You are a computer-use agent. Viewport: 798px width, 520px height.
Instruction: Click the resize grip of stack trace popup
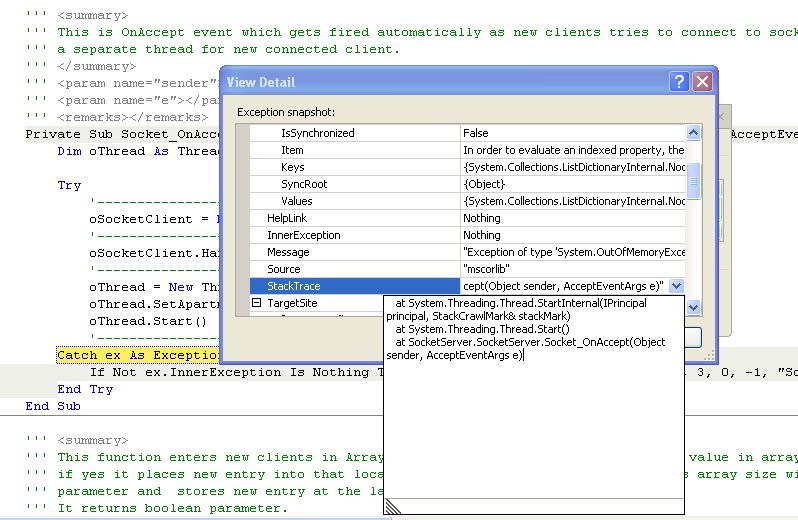[x=393, y=507]
